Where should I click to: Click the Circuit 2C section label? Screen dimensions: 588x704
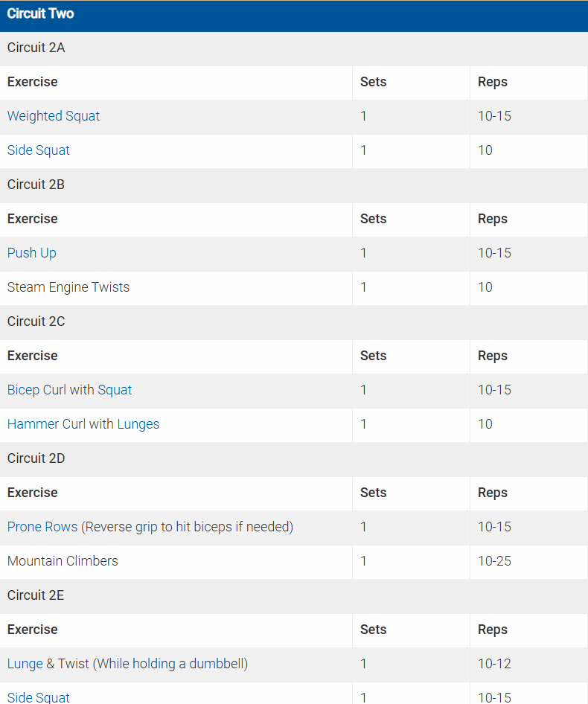pos(36,321)
